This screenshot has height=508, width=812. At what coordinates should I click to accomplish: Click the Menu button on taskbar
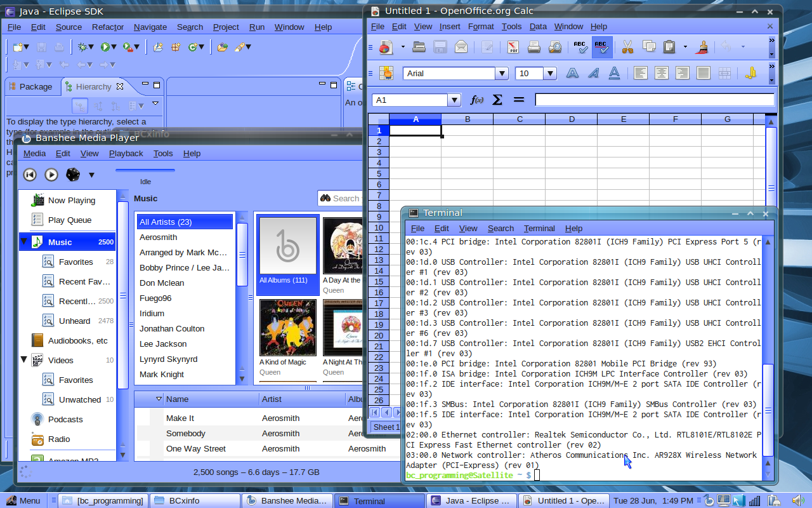(x=23, y=500)
